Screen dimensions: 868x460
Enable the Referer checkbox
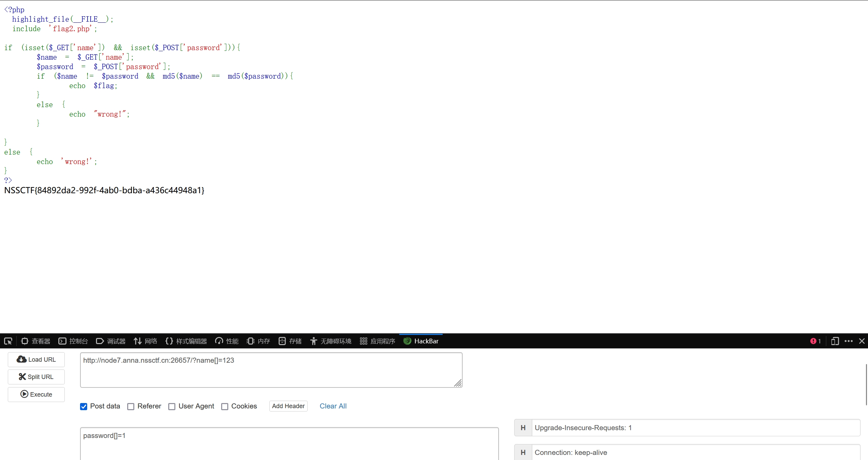131,406
